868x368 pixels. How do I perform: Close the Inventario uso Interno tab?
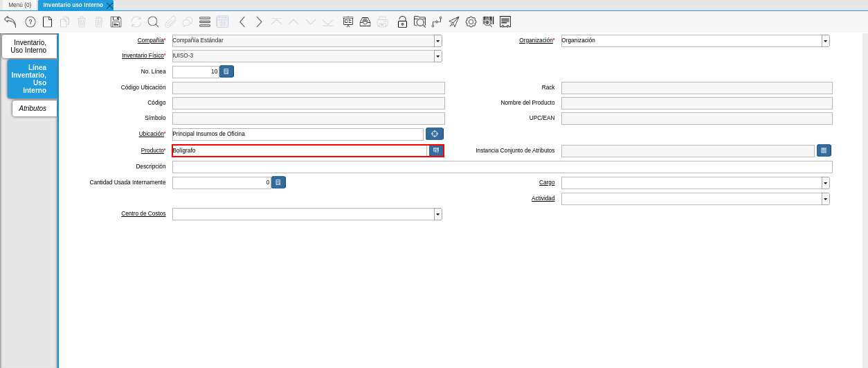point(109,5)
